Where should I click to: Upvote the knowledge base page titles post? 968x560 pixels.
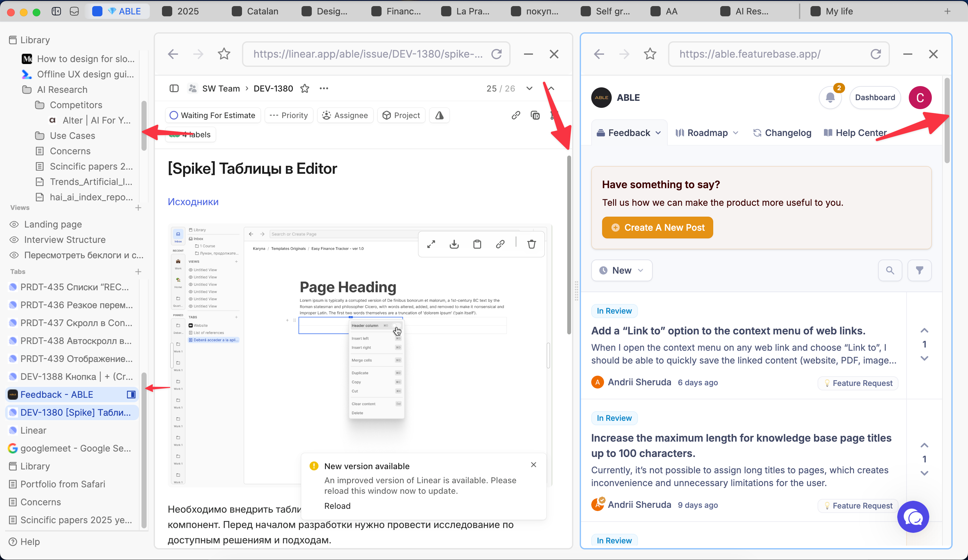(x=924, y=445)
